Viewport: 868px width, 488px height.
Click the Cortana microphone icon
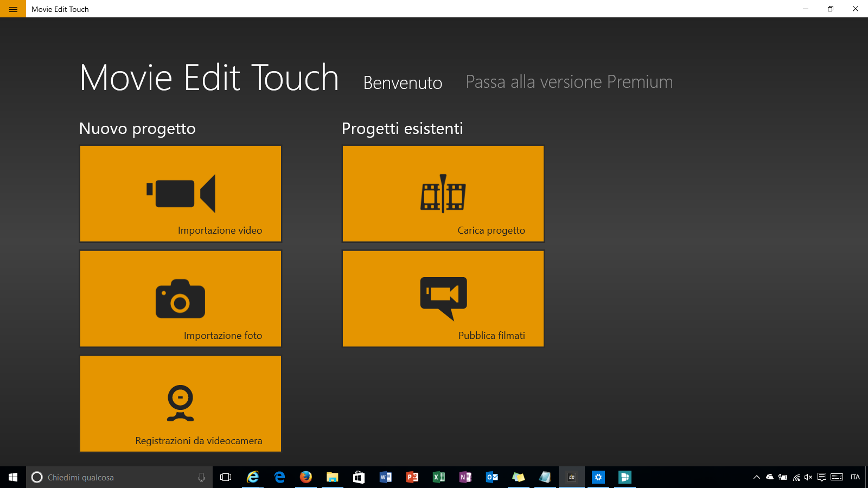click(x=201, y=477)
